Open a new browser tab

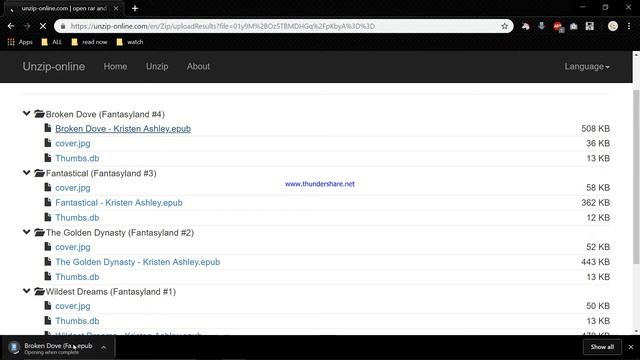[x=135, y=8]
